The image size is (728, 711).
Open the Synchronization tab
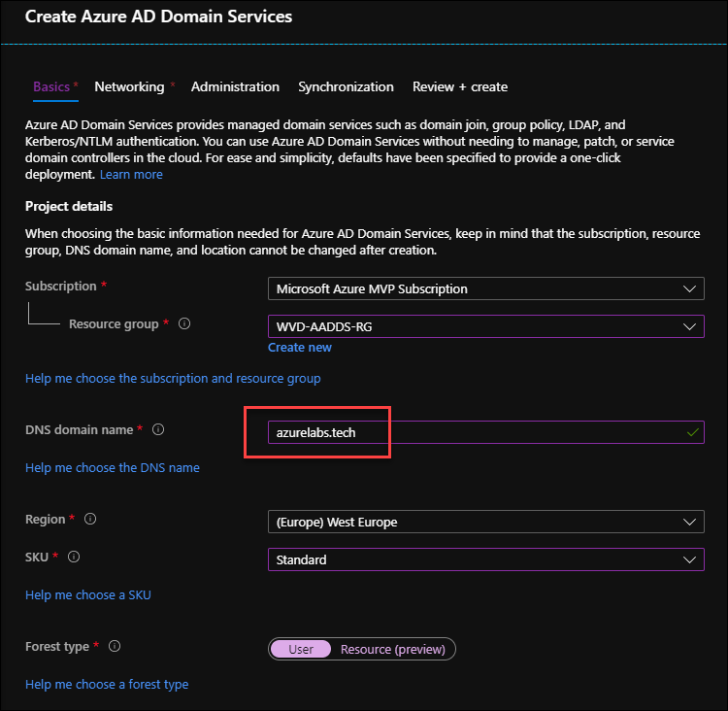(346, 86)
